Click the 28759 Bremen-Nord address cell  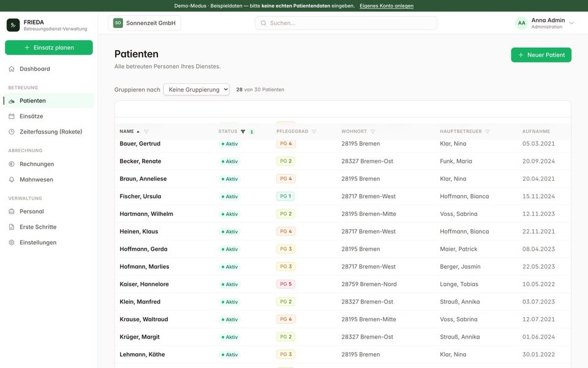369,284
